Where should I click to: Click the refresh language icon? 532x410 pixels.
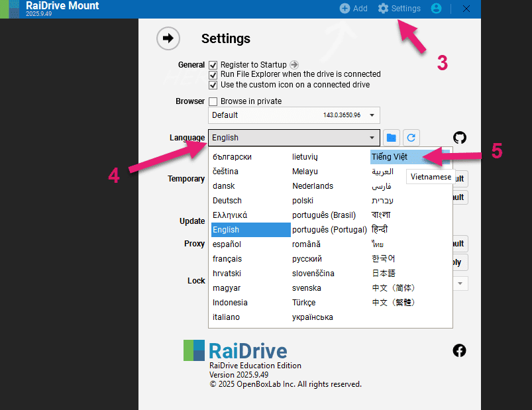(x=411, y=138)
